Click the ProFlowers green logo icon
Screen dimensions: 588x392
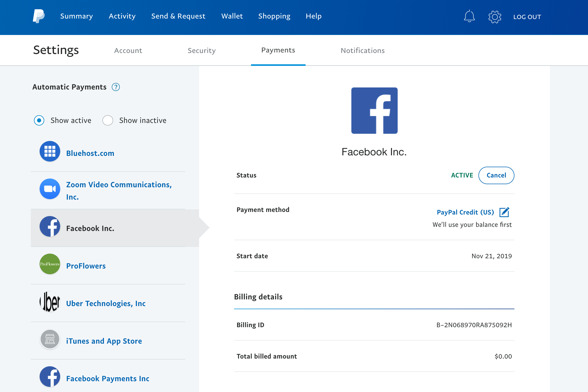pyautogui.click(x=50, y=264)
